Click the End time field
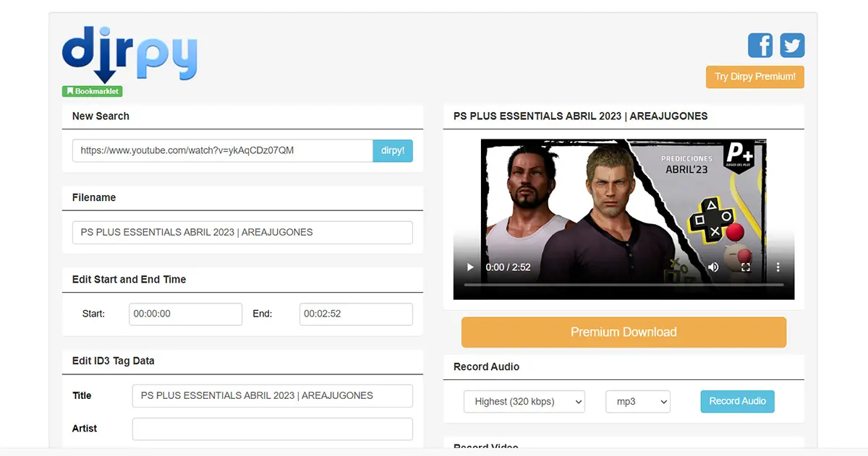868x456 pixels. 356,314
